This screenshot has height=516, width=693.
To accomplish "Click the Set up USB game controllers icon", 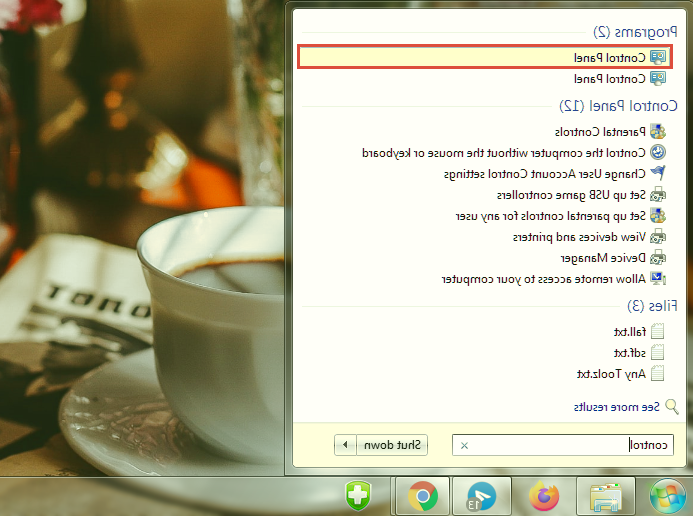I will (657, 194).
